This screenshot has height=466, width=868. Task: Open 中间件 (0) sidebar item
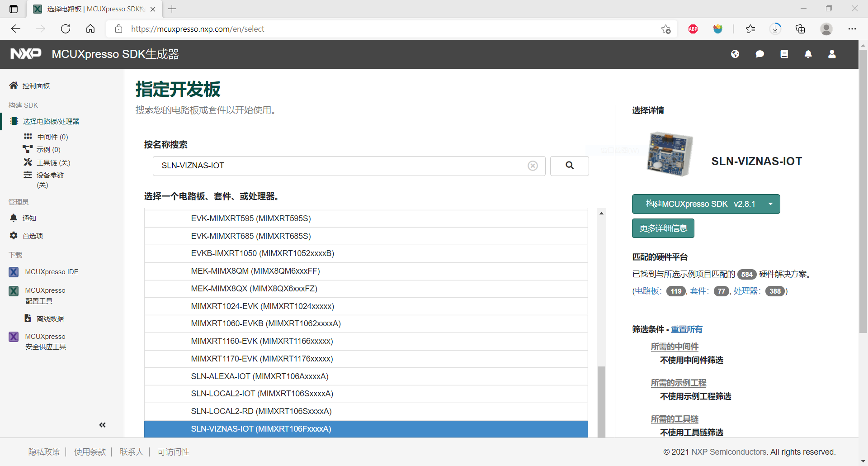tap(46, 137)
